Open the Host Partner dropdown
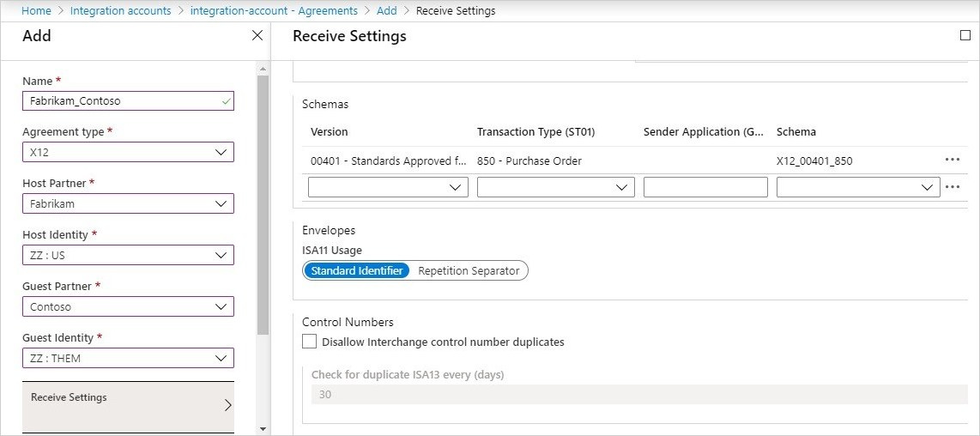Image resolution: width=980 pixels, height=436 pixels. point(128,203)
